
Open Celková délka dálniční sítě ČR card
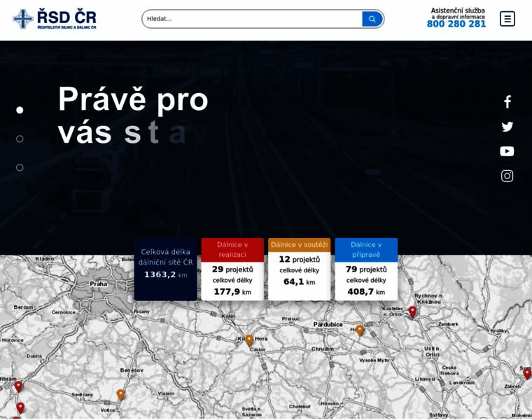coord(166,269)
